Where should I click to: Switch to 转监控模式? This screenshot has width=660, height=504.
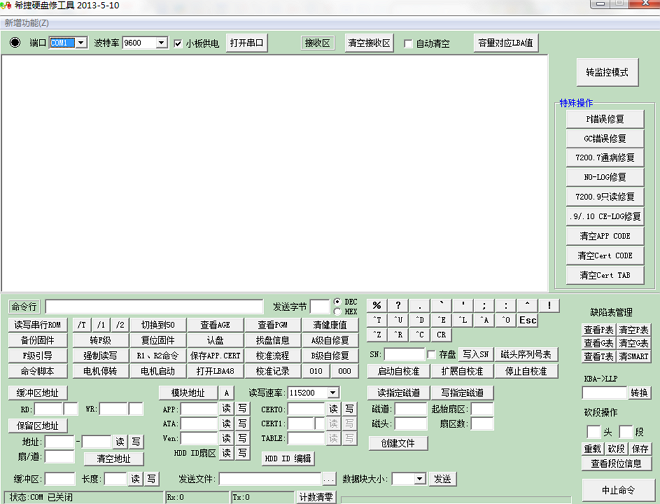pyautogui.click(x=607, y=72)
